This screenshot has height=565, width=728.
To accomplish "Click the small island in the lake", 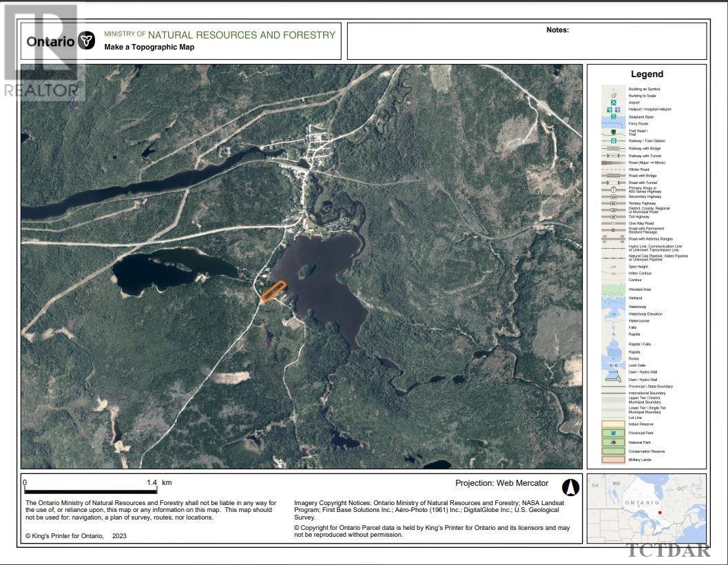I will (x=304, y=272).
